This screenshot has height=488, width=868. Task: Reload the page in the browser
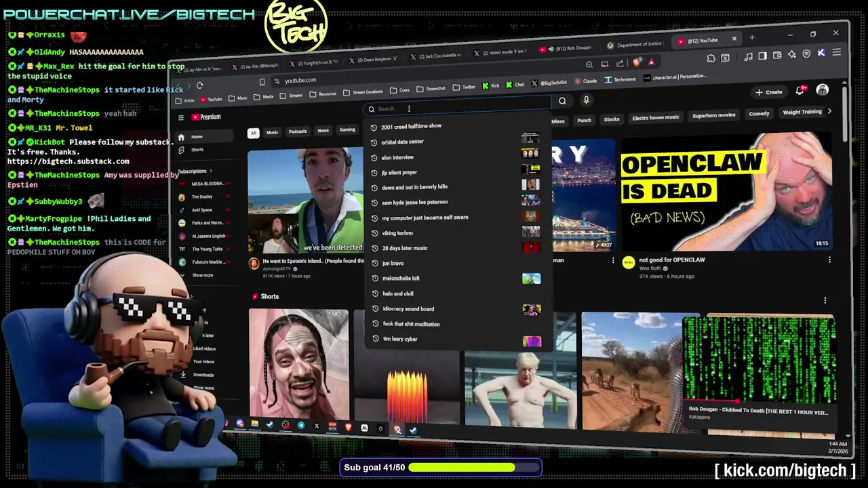199,85
